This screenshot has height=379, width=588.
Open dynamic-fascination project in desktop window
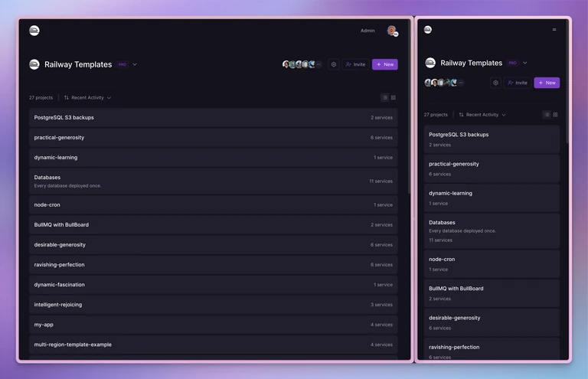(x=214, y=285)
